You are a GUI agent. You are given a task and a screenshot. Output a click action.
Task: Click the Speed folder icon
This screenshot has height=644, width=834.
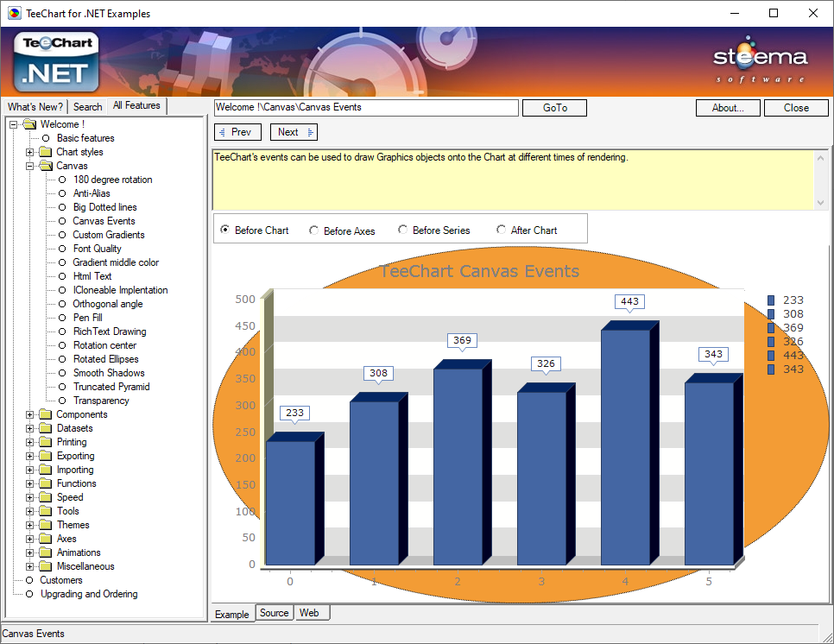pyautogui.click(x=46, y=498)
